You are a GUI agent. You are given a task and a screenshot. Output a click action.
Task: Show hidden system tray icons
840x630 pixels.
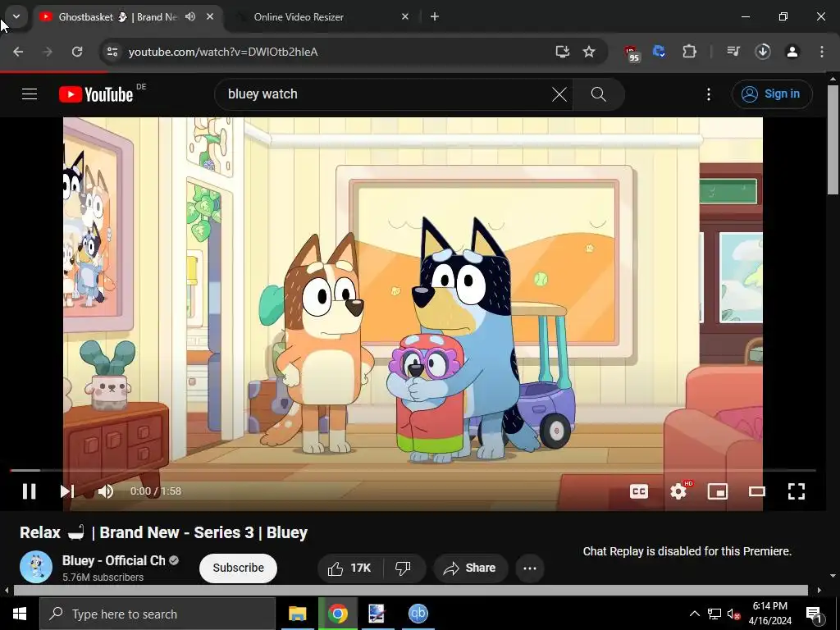click(694, 614)
